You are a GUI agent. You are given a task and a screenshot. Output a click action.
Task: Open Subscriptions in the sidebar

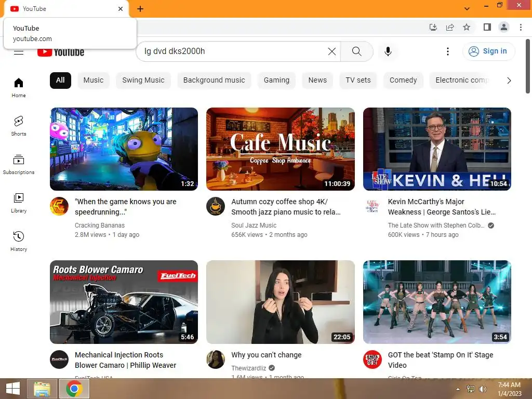pyautogui.click(x=19, y=164)
